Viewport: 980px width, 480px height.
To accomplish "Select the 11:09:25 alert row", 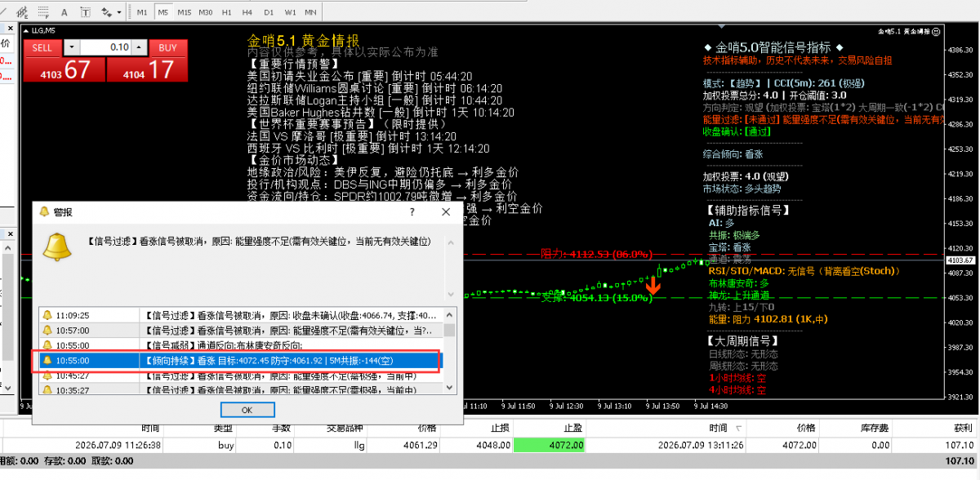I will pyautogui.click(x=241, y=315).
